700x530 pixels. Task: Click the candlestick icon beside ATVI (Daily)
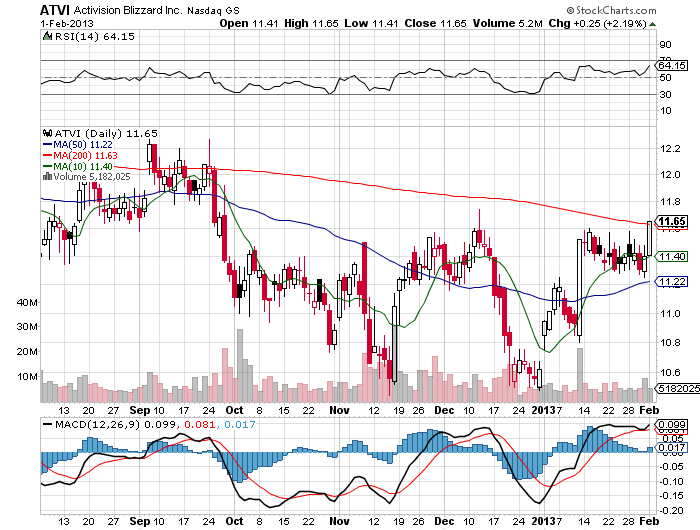click(x=46, y=132)
